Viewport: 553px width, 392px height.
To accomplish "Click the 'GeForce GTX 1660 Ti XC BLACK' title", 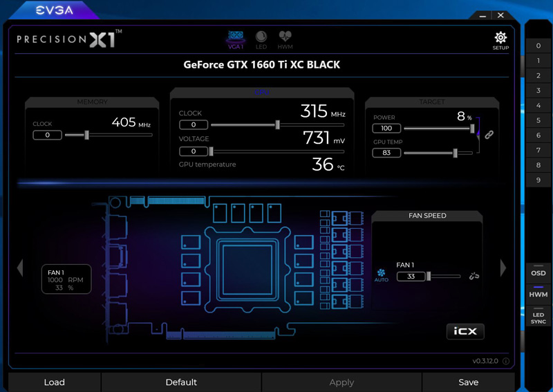I will click(262, 65).
